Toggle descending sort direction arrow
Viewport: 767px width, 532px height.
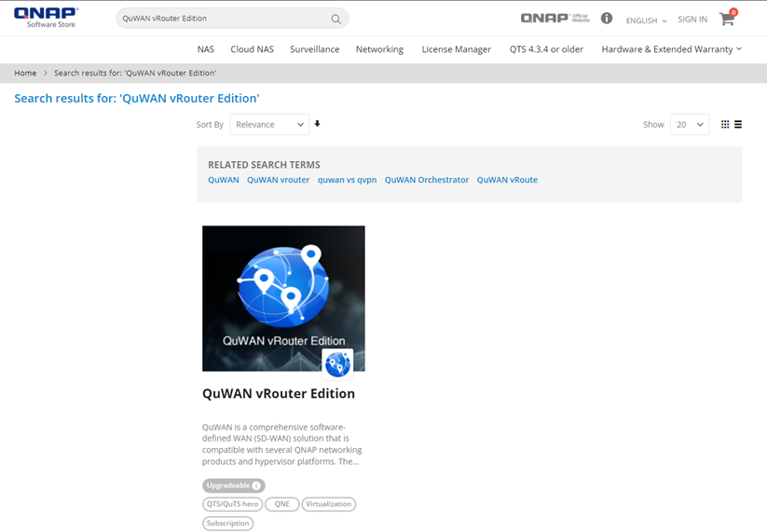[x=317, y=124]
